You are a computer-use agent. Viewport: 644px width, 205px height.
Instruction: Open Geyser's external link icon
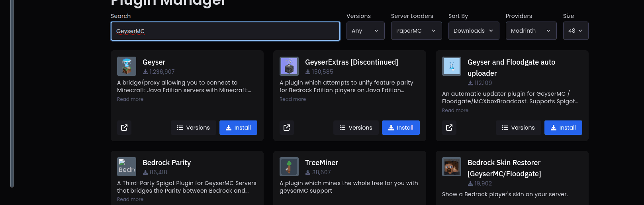click(x=124, y=128)
